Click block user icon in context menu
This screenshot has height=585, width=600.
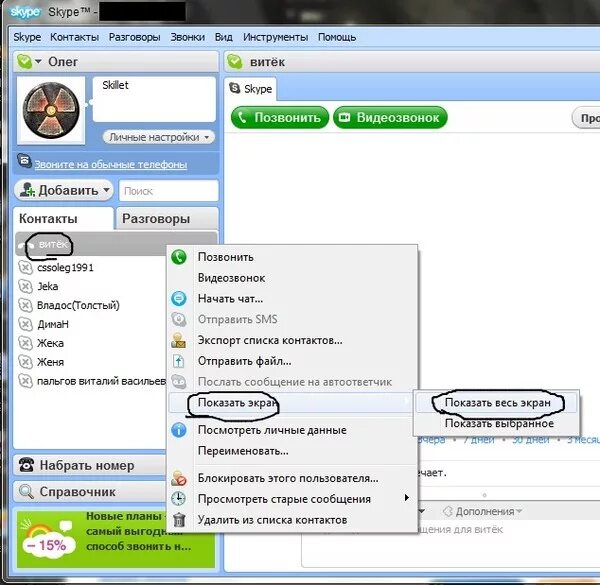179,478
